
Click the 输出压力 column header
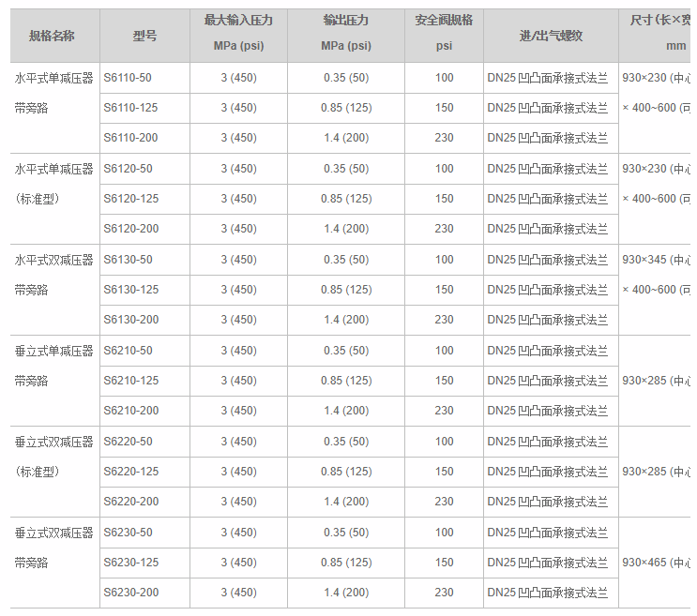pos(345,21)
